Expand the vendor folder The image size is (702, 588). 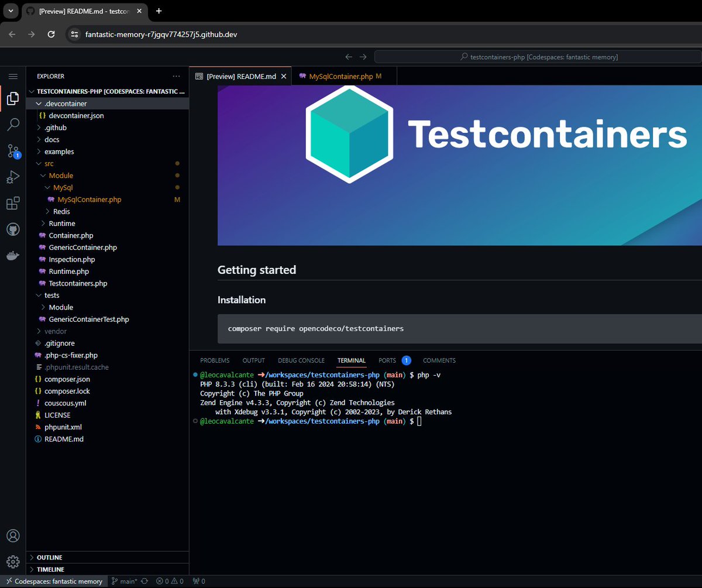tap(108, 331)
